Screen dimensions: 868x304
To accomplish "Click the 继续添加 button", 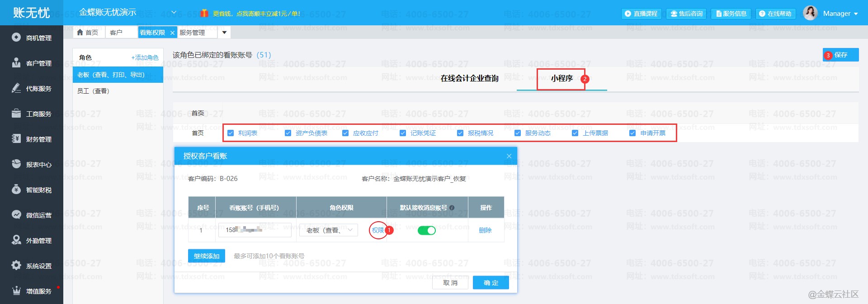I will pos(206,256).
